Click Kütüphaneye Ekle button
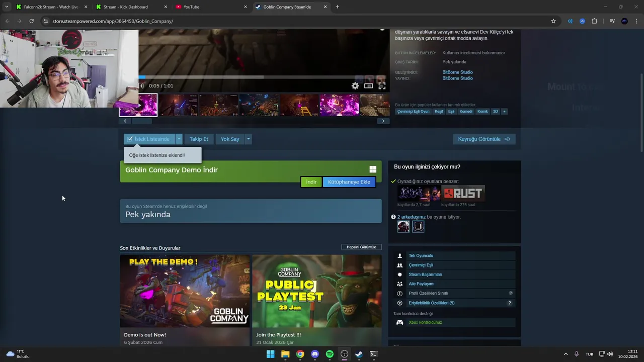Image resolution: width=644 pixels, height=362 pixels. [349, 182]
